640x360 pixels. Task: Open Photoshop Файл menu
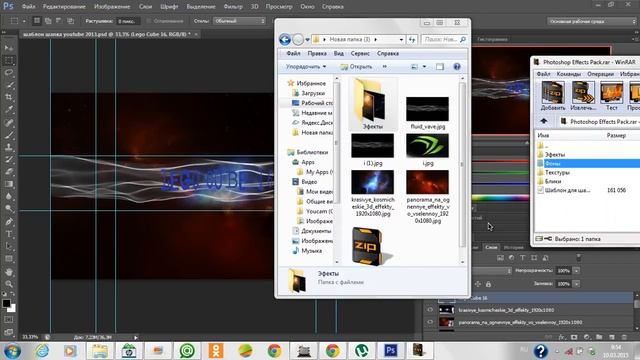pos(28,7)
